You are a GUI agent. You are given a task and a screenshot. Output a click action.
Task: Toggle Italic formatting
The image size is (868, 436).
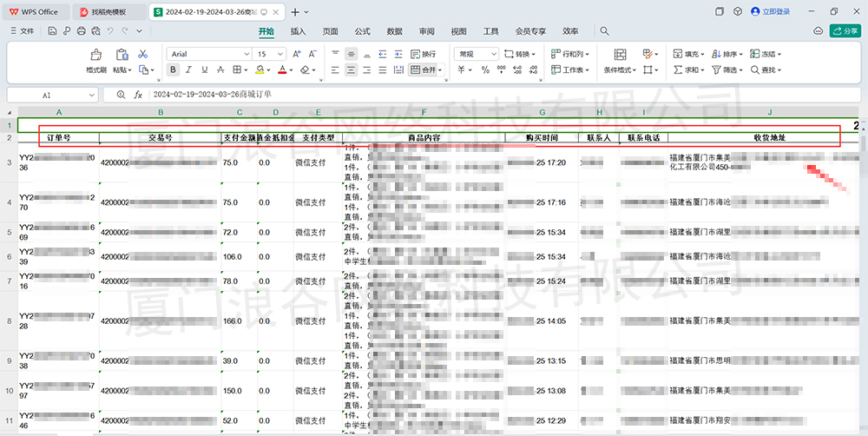click(188, 69)
